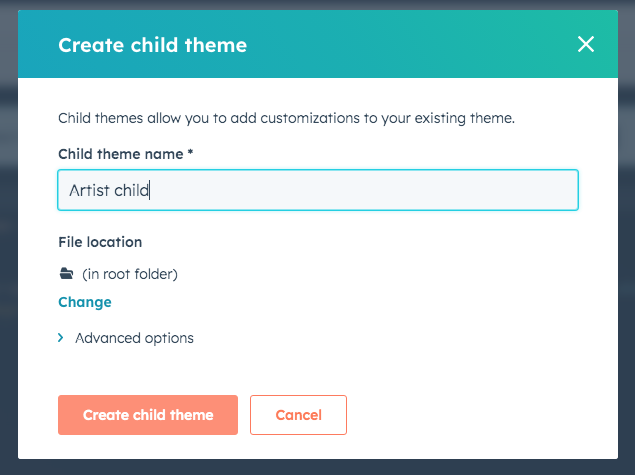Cancel creating the child theme
This screenshot has width=635, height=475.
pos(298,415)
